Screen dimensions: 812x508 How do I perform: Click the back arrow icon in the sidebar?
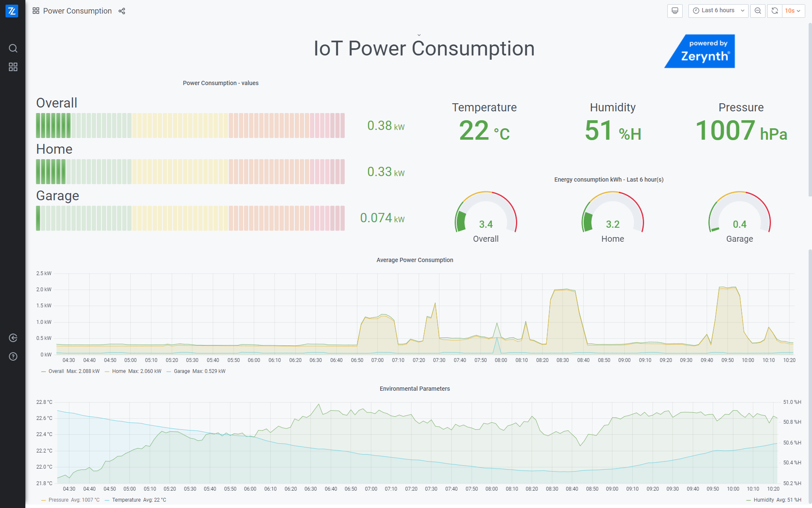(x=13, y=337)
